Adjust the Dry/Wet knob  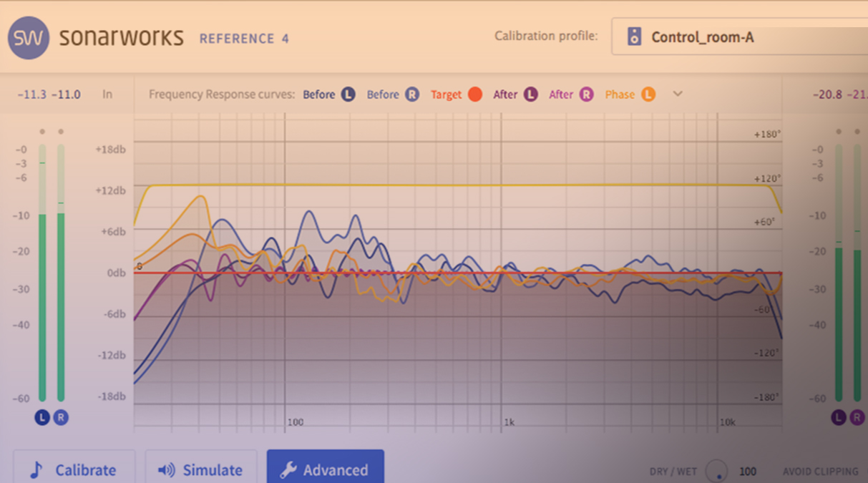718,472
